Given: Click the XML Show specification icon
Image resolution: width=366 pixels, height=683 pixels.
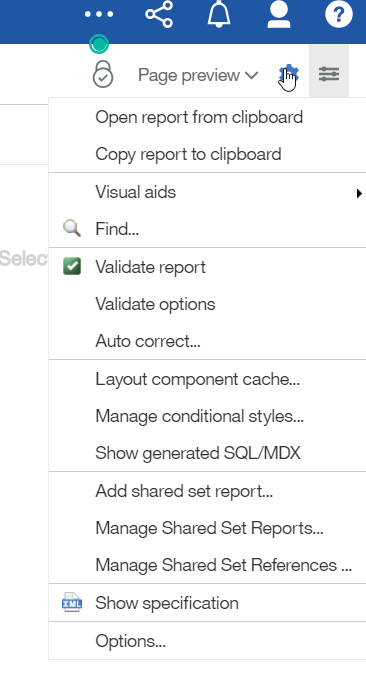Looking at the screenshot, I should pyautogui.click(x=72, y=603).
